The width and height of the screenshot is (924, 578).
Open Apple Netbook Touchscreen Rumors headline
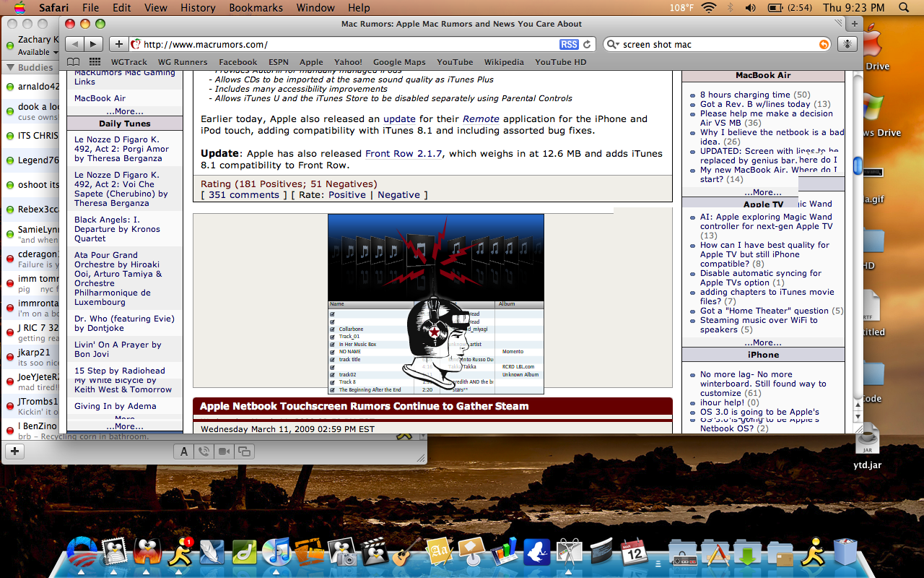(x=364, y=406)
